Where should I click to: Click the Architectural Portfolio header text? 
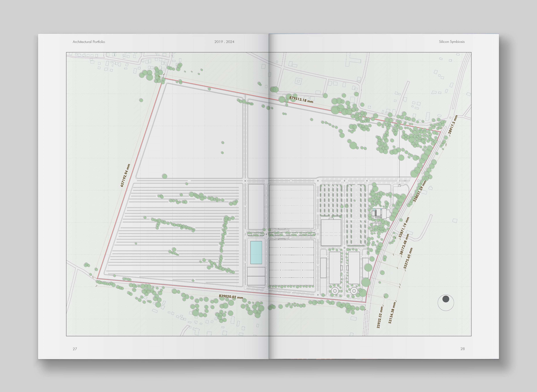point(89,42)
